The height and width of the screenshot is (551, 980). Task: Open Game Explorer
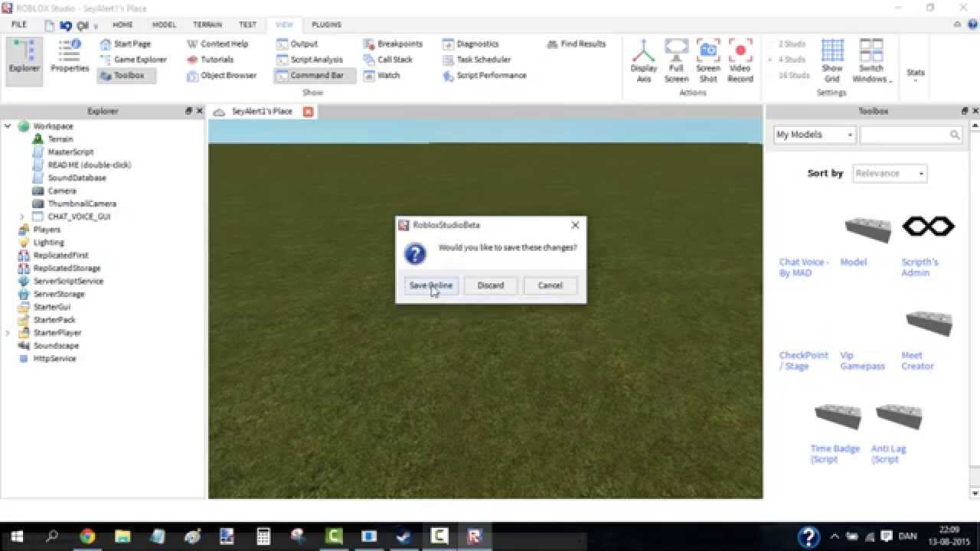click(x=133, y=60)
